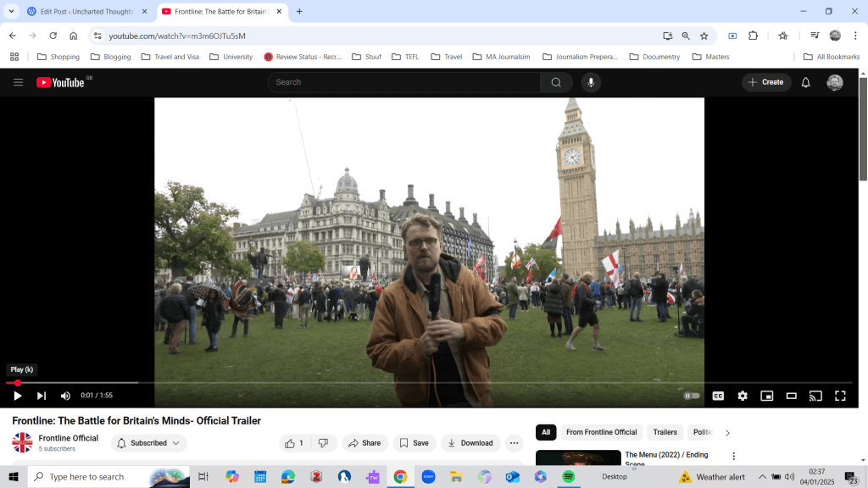Open video settings gear
Screen dimensions: 868x488
pos(743,396)
